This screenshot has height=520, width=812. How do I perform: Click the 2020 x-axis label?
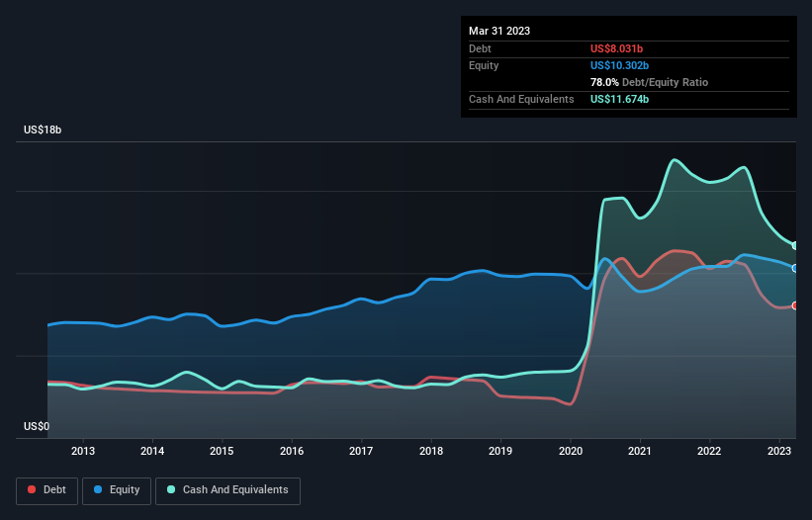570,451
